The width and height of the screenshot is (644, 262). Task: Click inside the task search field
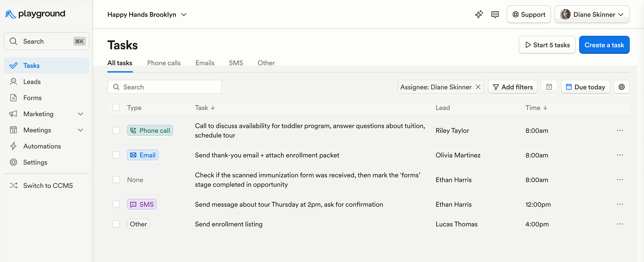point(164,87)
